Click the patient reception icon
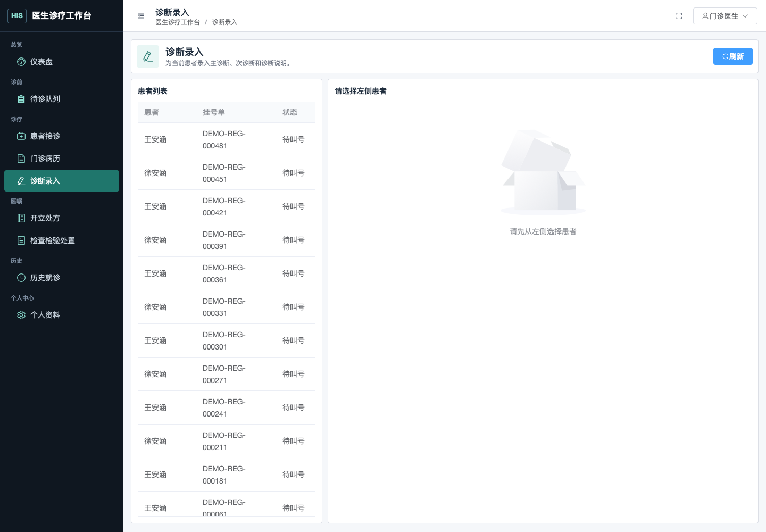The height and width of the screenshot is (532, 766). coord(21,136)
